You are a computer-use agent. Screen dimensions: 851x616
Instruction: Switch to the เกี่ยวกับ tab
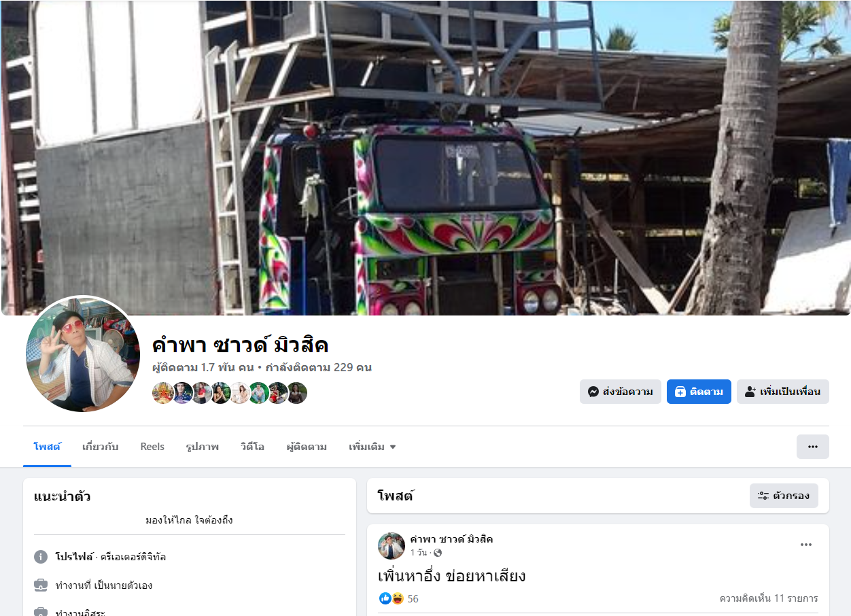coord(100,447)
